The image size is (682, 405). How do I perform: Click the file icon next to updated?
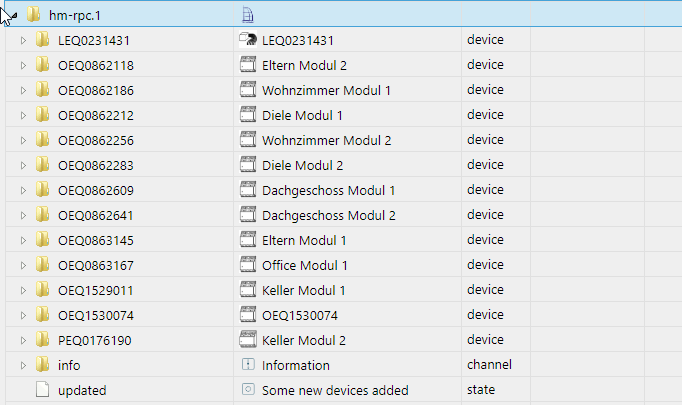42,390
